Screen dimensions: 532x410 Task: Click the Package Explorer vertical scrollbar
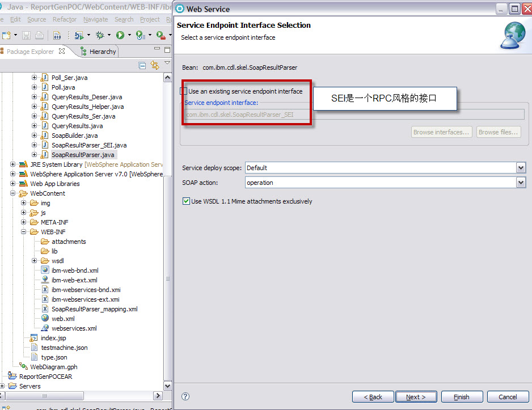pos(167,227)
